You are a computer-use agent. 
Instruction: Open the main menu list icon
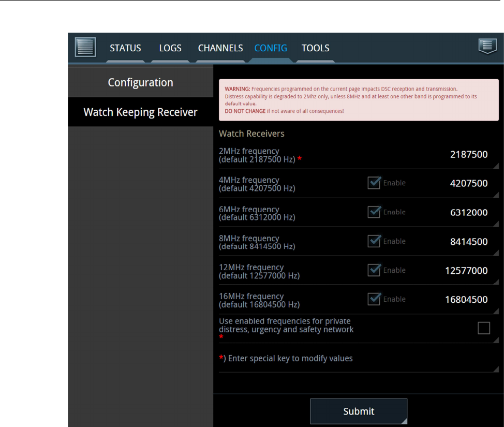point(85,47)
